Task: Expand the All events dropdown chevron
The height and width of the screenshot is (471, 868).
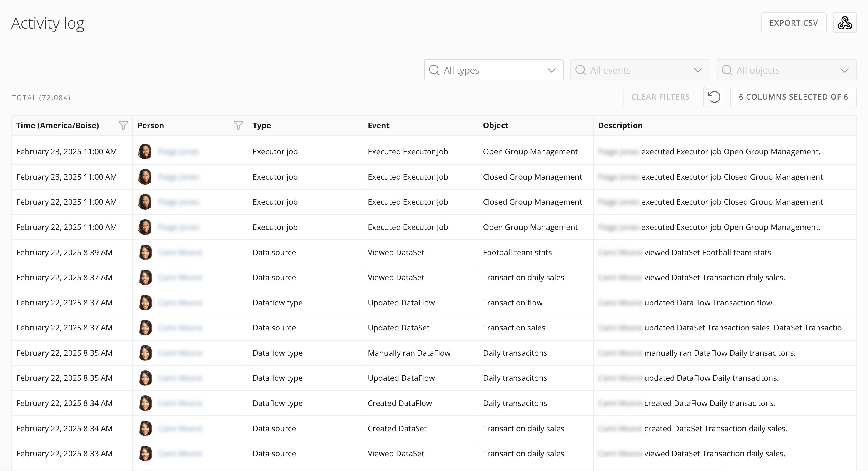Action: coord(698,70)
